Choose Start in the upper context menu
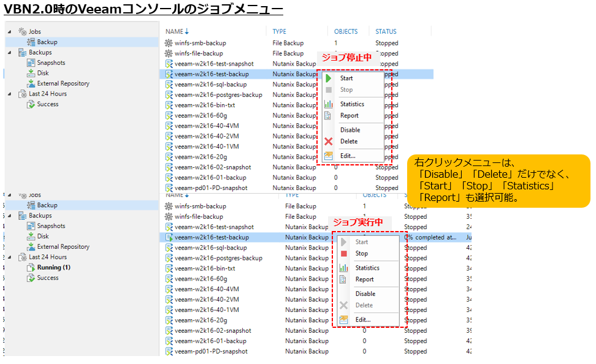The width and height of the screenshot is (596, 364). [346, 78]
